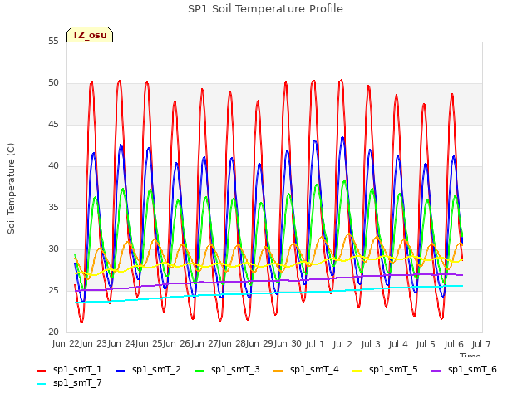Image resolution: width=532 pixels, height=399 pixels.
Task: Click the chart title SP1 Soil Temperature Profile
Action: coord(265,9)
